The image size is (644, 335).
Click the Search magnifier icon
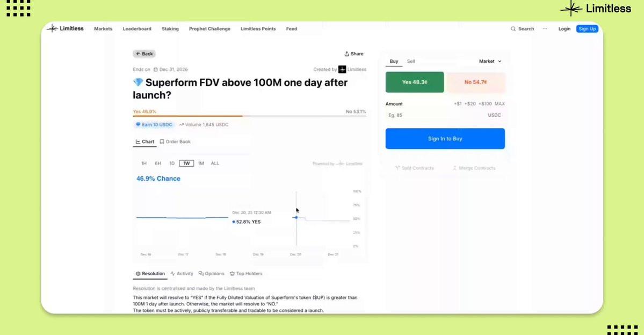[513, 29]
